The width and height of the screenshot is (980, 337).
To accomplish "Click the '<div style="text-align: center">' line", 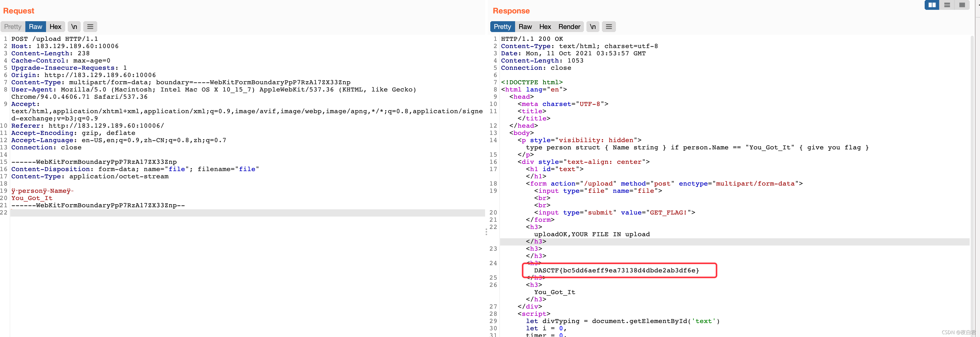I will (x=584, y=162).
